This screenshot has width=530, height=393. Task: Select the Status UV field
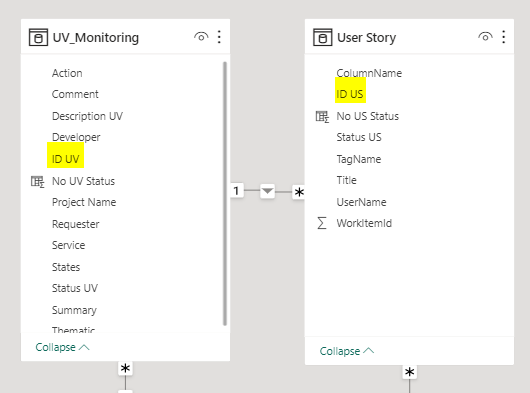(x=75, y=288)
